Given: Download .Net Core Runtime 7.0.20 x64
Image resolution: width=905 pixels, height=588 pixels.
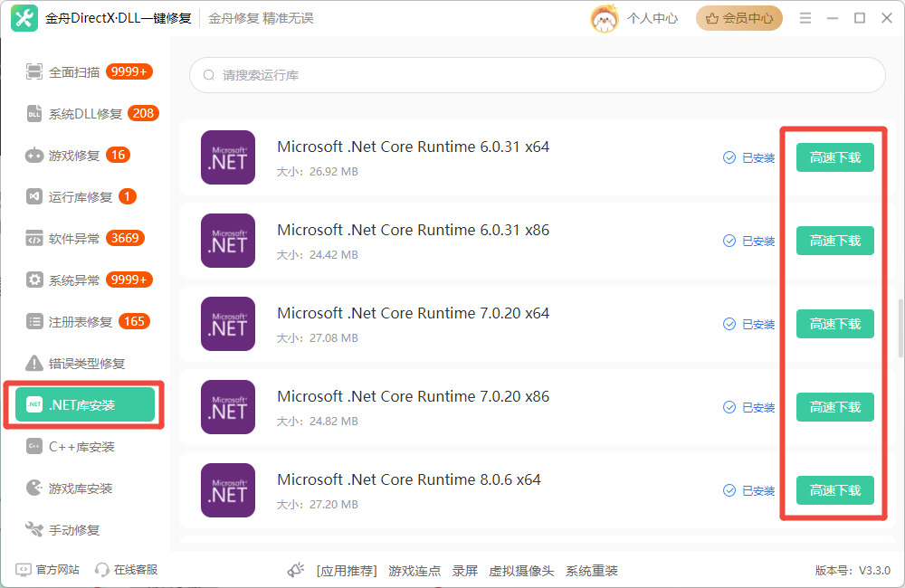Looking at the screenshot, I should (x=834, y=324).
